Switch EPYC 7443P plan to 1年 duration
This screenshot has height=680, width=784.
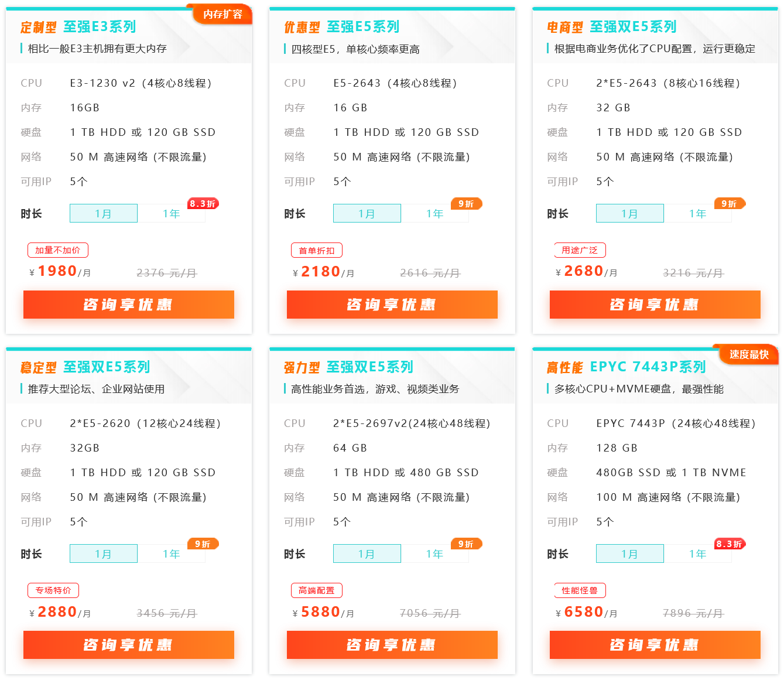coord(697,554)
